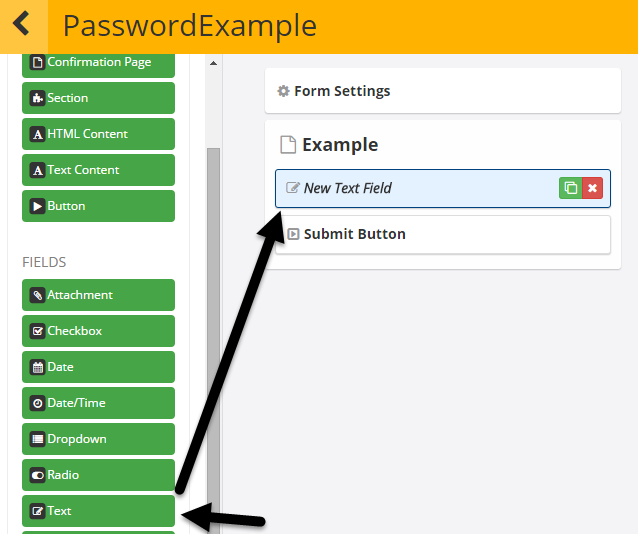Click the FIELDS section heading
This screenshot has width=638, height=534.
(x=44, y=262)
